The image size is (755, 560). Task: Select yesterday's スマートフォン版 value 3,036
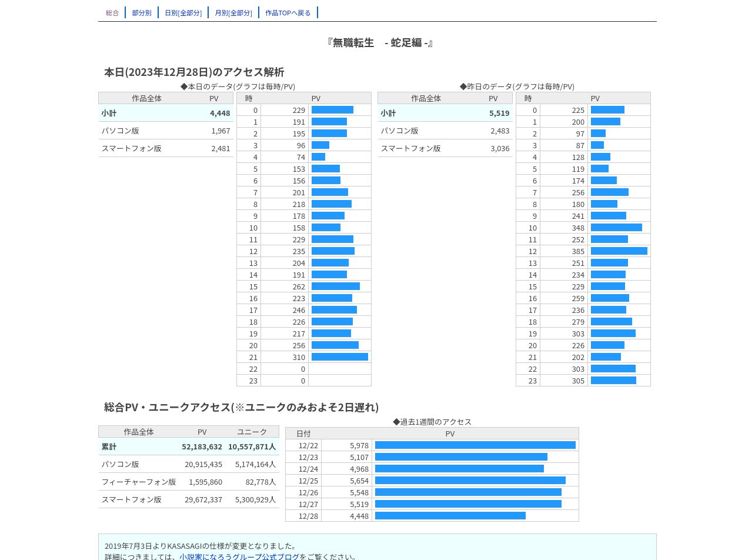point(500,148)
